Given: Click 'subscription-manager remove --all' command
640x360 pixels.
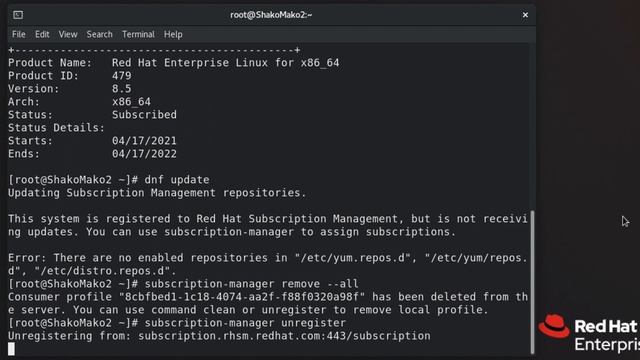Looking at the screenshot, I should coord(251,284).
